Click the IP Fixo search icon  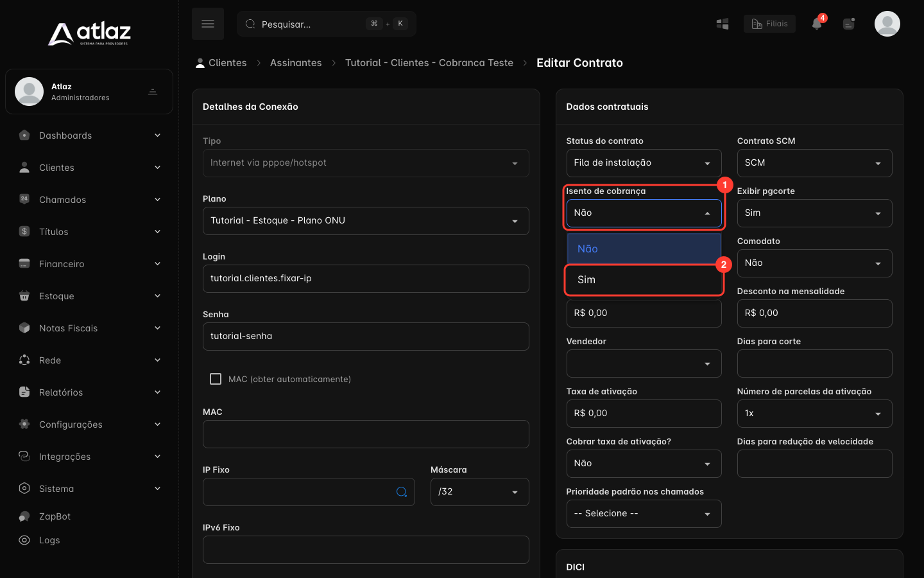pyautogui.click(x=402, y=492)
